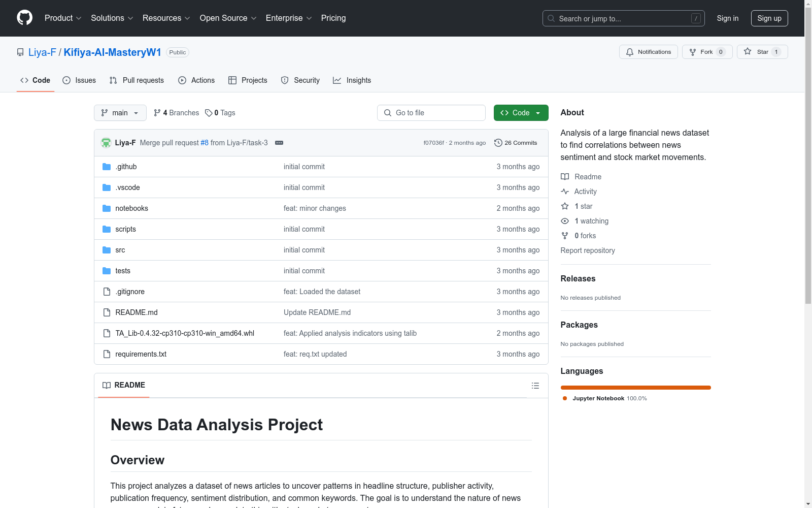Open the scripts folder icon
Image resolution: width=812 pixels, height=508 pixels.
coord(107,229)
